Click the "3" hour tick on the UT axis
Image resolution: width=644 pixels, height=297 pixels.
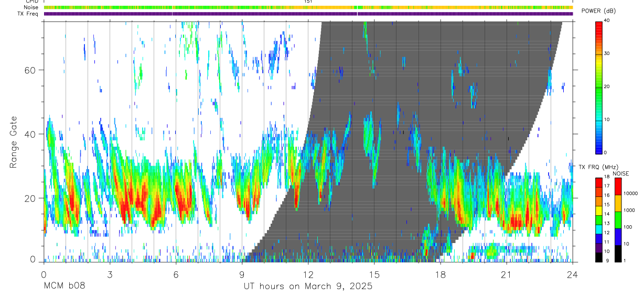(x=110, y=274)
